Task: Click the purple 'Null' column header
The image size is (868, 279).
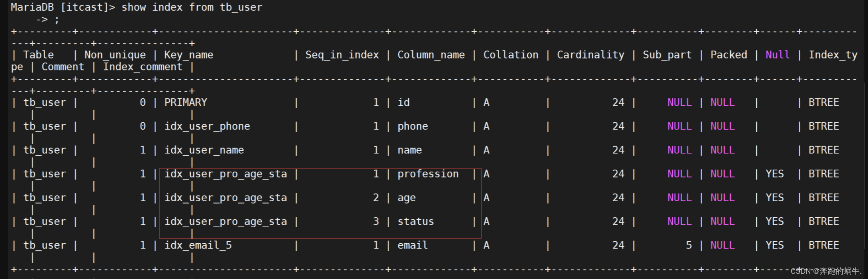Action: [x=778, y=55]
